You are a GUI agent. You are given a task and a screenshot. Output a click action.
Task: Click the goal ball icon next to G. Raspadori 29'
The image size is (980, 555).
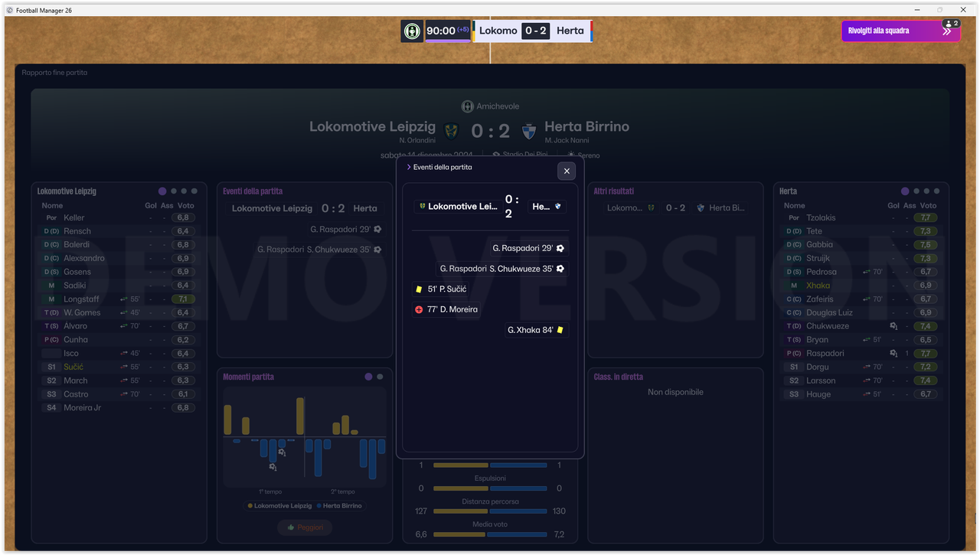click(560, 249)
